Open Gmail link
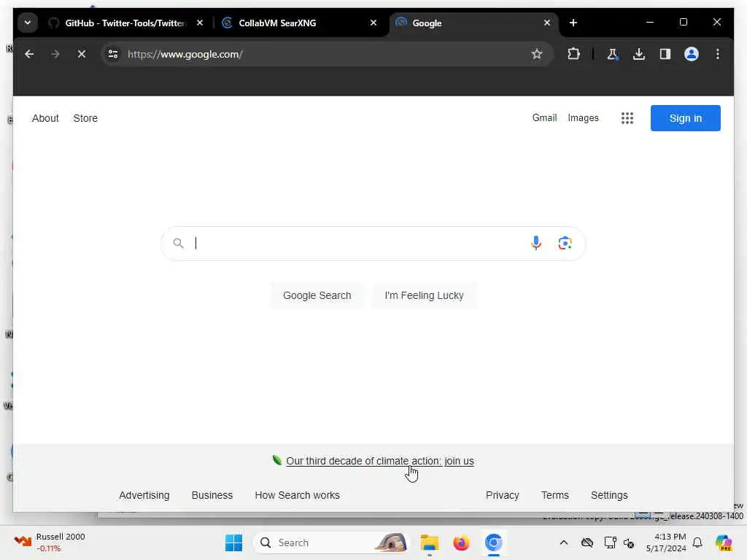Screen dimensions: 747x560 pos(544,117)
